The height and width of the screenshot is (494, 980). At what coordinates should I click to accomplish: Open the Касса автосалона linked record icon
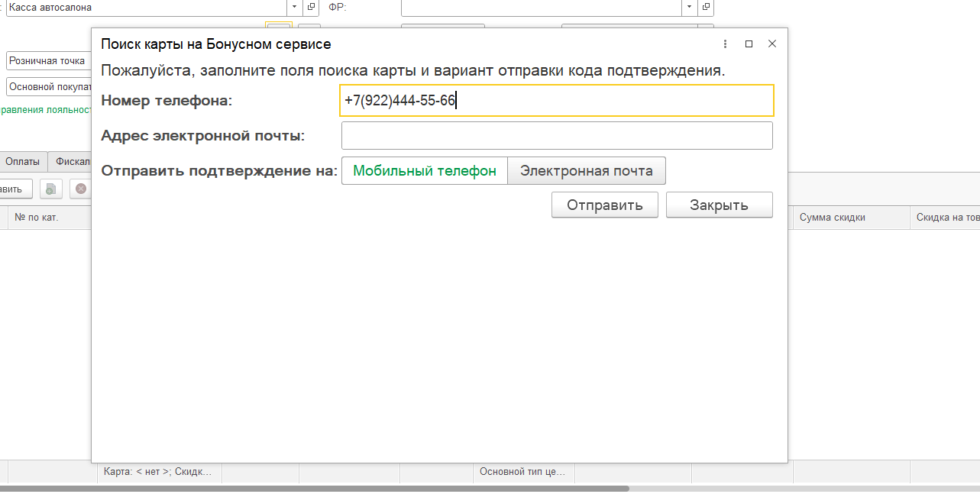click(x=311, y=7)
